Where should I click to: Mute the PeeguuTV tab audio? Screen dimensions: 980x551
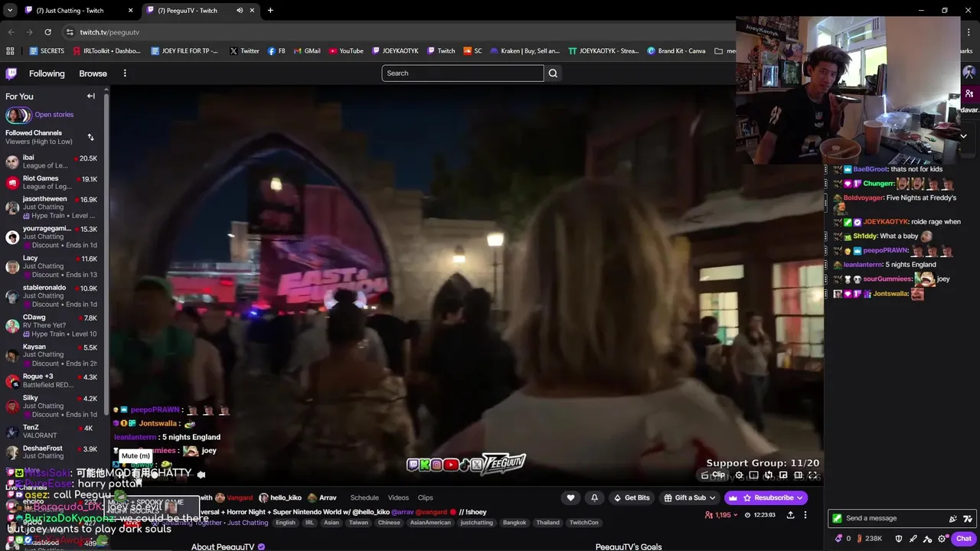click(x=240, y=11)
